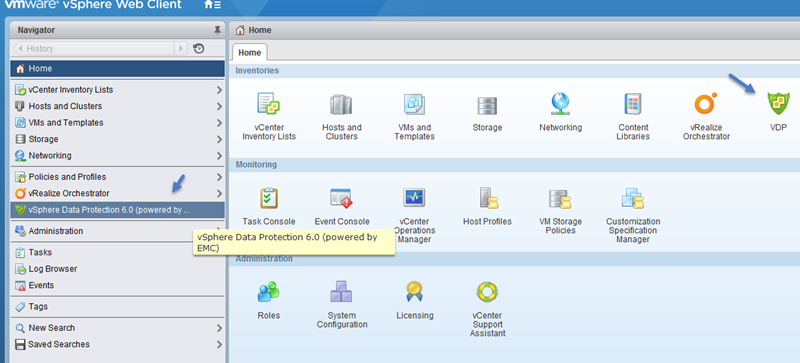Open Customization Specification Manager icon
This screenshot has height=363, width=800.
(633, 198)
